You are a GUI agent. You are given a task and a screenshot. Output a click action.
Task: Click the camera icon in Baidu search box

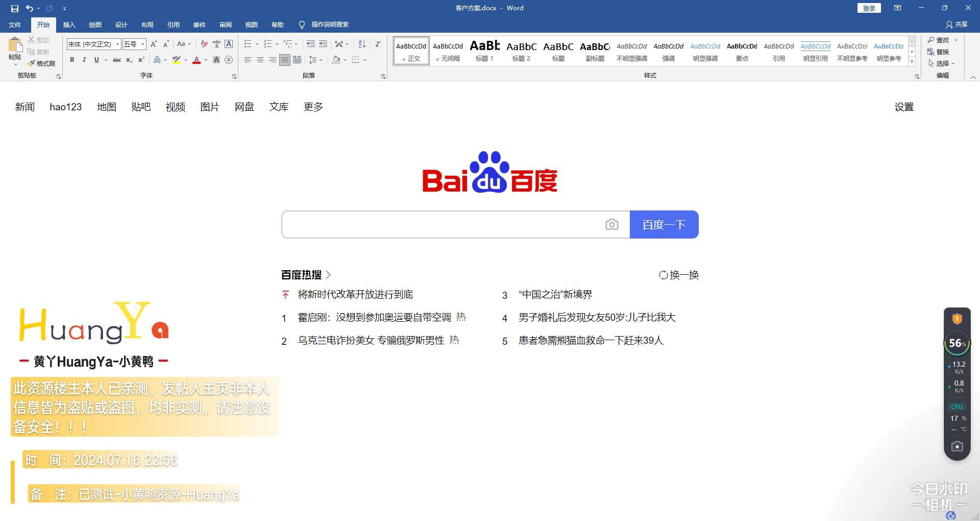point(611,225)
